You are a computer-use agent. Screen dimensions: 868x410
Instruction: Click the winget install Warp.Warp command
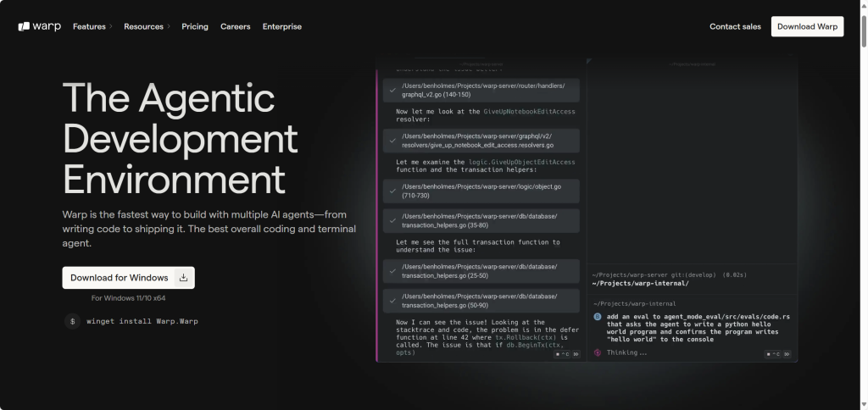coord(142,321)
